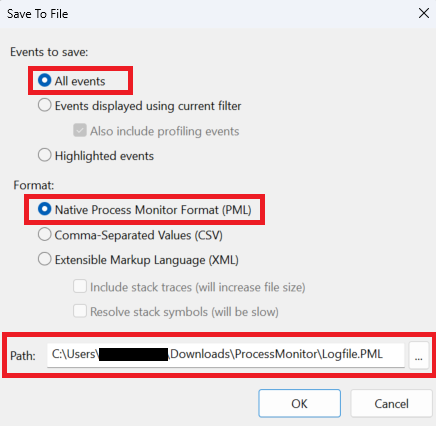Screen dimensions: 436x426
Task: Open the browse button beside the Path field
Action: [419, 355]
